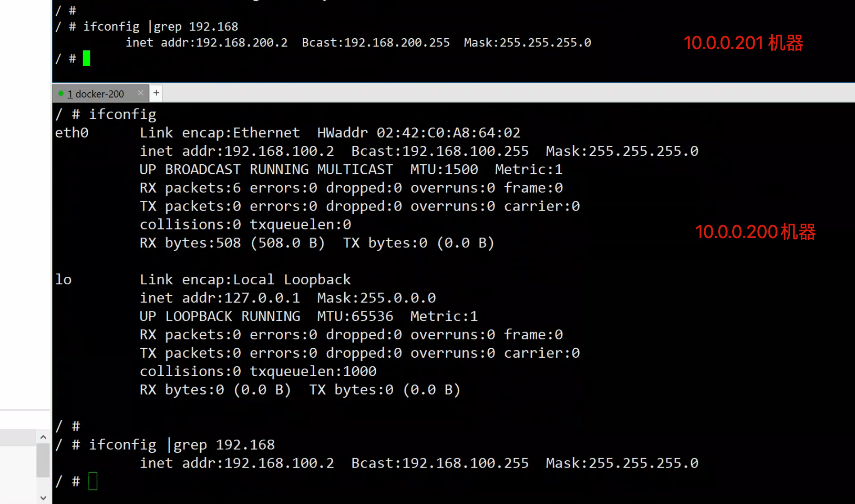Click the MTU:65536 value in lo section
Viewport: 855px width, 504px height.
pyautogui.click(x=355, y=316)
